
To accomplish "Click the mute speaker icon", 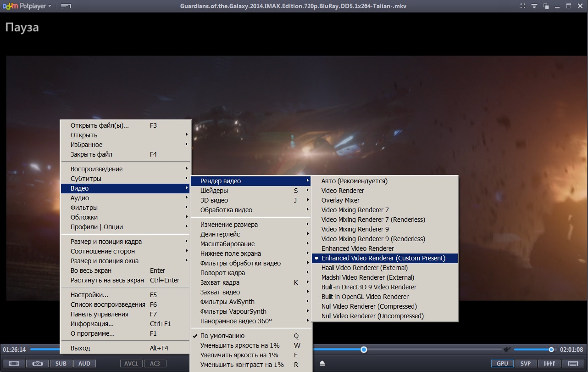I will click(x=507, y=349).
